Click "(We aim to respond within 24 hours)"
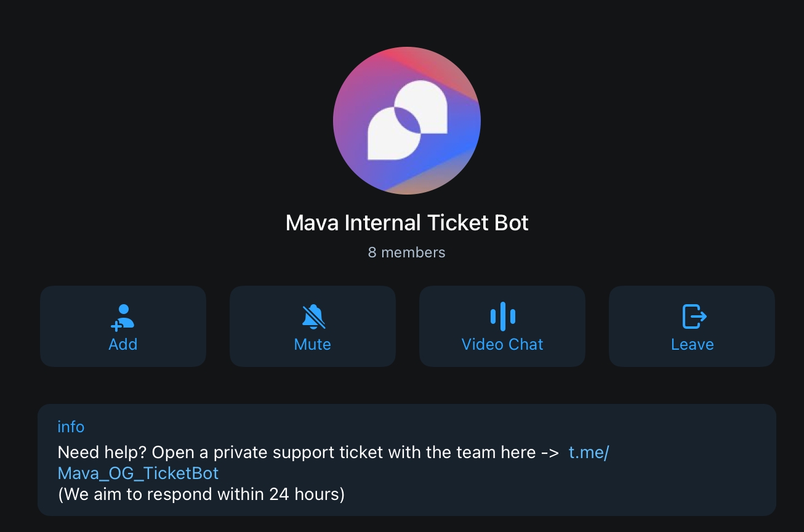The width and height of the screenshot is (804, 532). (201, 494)
